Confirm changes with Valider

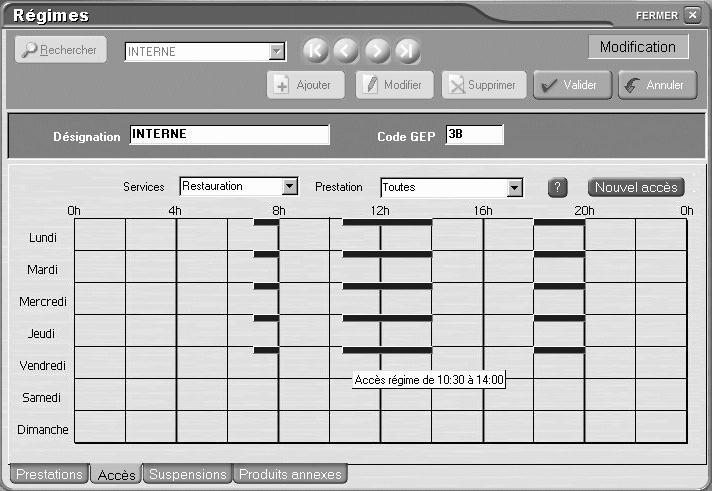pyautogui.click(x=573, y=85)
